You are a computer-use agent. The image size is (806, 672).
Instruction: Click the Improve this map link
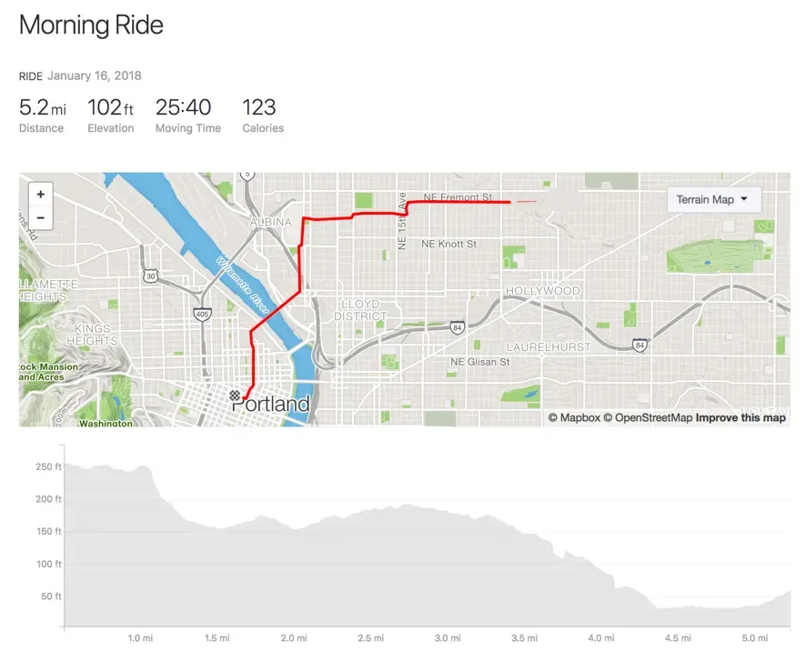741,418
